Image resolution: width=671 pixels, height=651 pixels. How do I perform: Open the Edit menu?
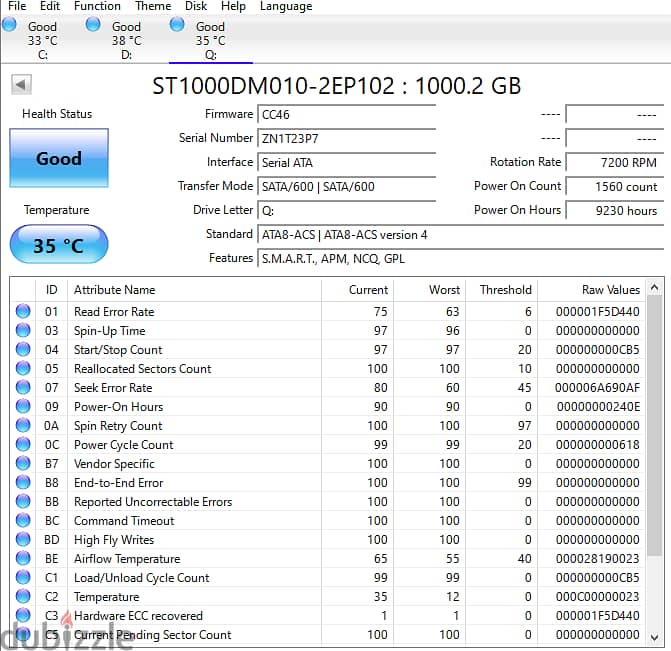50,6
